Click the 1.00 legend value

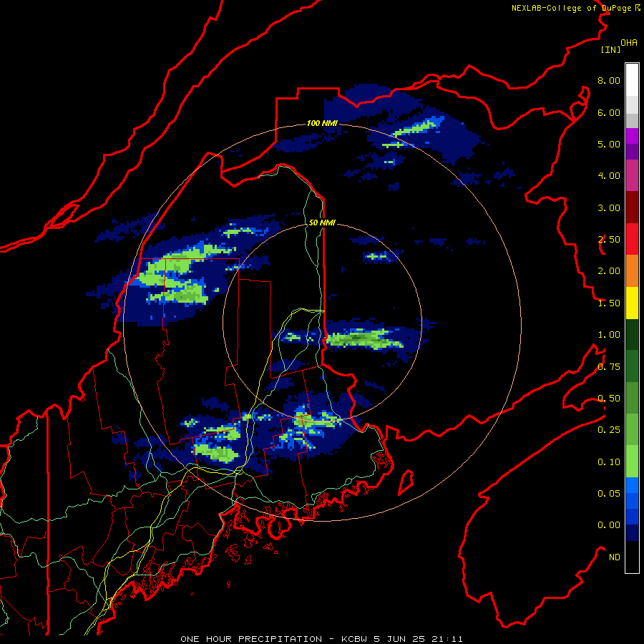point(609,335)
